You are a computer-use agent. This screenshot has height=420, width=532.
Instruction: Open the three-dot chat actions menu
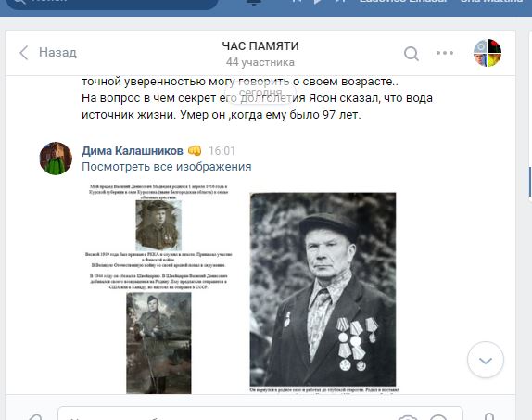445,53
